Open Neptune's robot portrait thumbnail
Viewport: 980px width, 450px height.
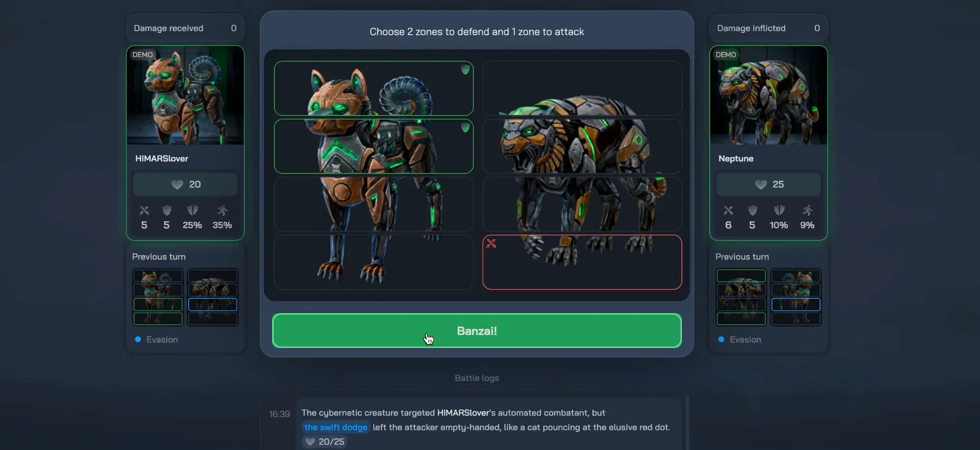coord(768,96)
